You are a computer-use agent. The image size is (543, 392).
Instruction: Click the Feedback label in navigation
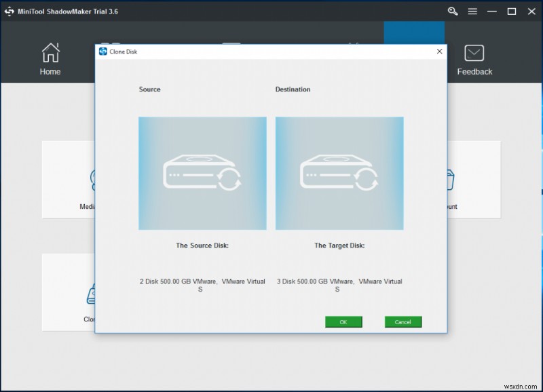[474, 72]
